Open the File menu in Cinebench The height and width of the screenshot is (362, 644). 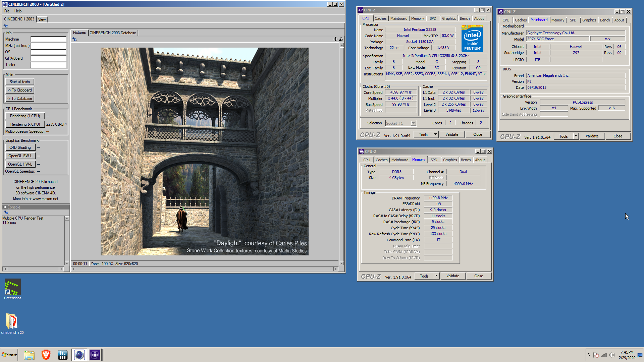tap(7, 11)
